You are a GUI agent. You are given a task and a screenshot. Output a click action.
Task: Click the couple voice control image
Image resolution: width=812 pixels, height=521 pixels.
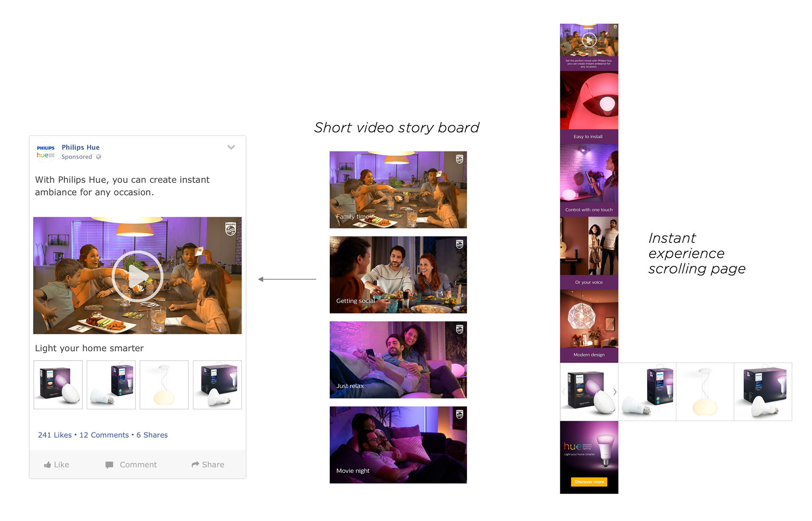589,246
